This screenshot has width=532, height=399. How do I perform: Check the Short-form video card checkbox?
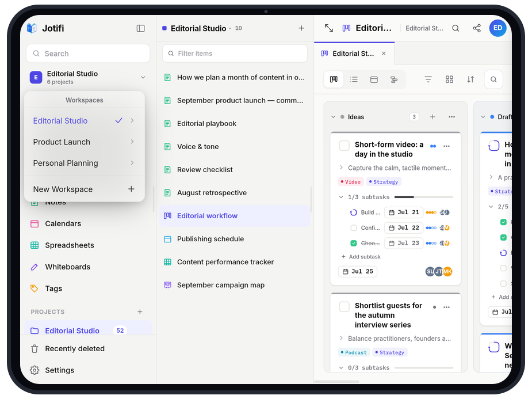345,146
